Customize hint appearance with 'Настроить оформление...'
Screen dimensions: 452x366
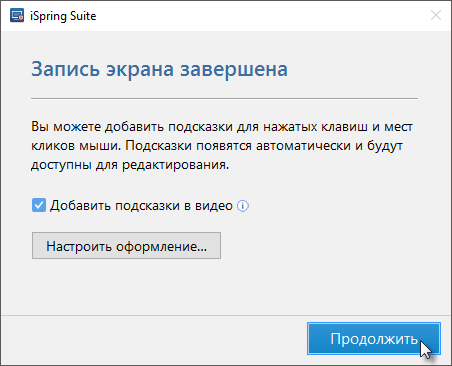point(126,246)
